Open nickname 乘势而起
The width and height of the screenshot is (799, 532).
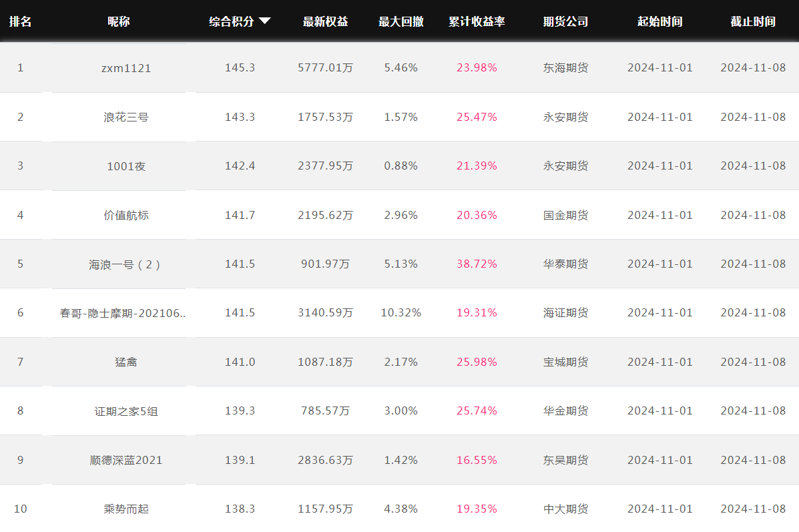(126, 509)
